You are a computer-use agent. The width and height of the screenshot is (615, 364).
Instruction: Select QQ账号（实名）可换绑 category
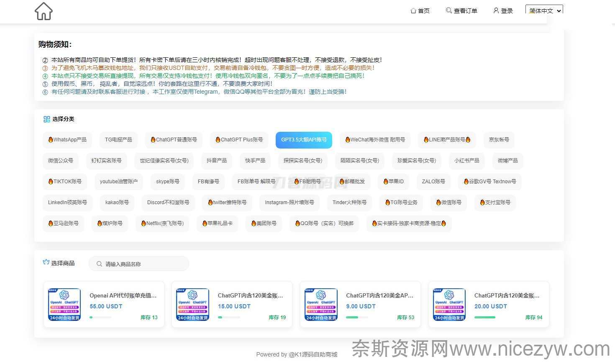click(324, 223)
